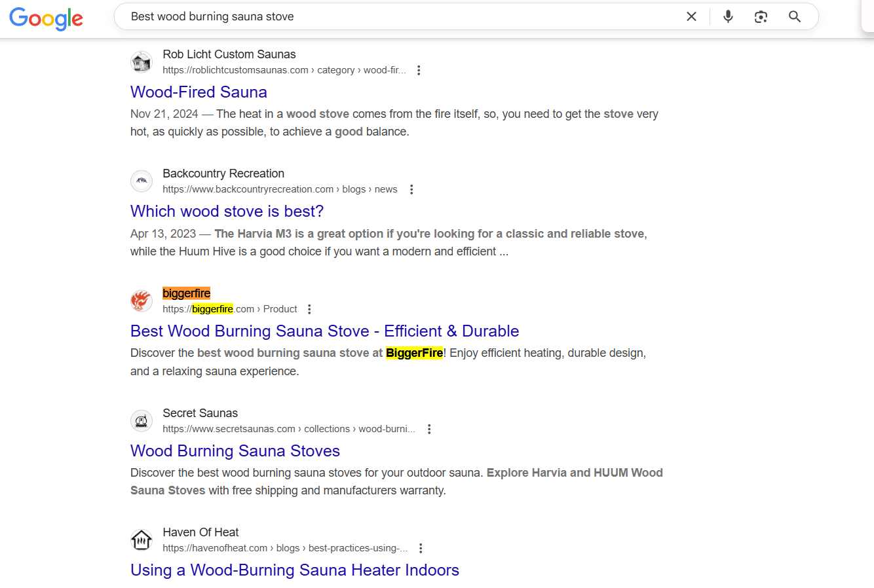Click the biggerfire flame favicon
Image resolution: width=874 pixels, height=588 pixels.
click(141, 301)
